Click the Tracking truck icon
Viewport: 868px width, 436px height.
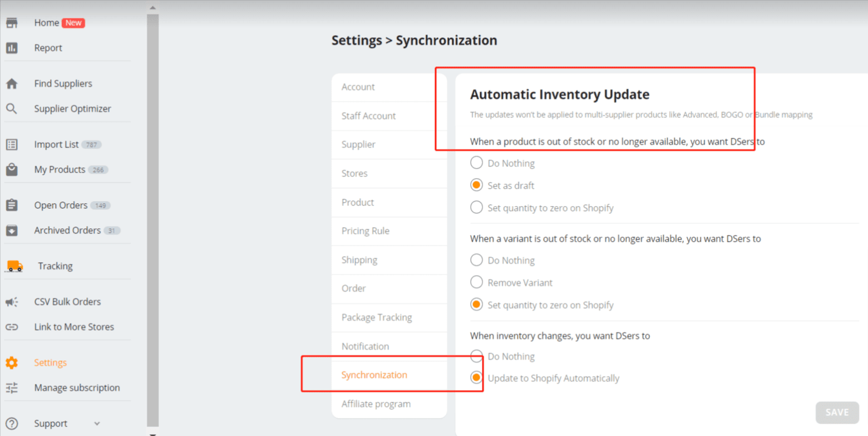[14, 266]
